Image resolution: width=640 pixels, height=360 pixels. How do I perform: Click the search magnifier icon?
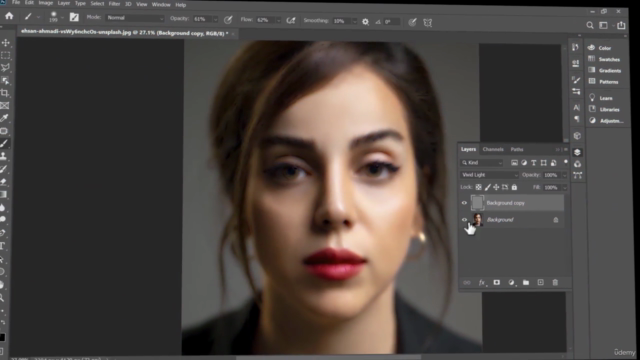pos(590,25)
